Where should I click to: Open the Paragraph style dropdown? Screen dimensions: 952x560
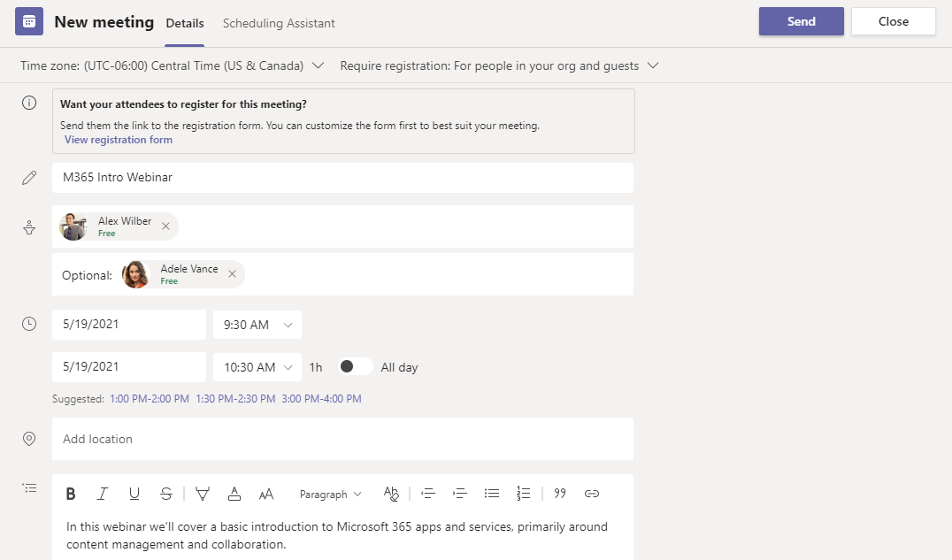(x=330, y=495)
